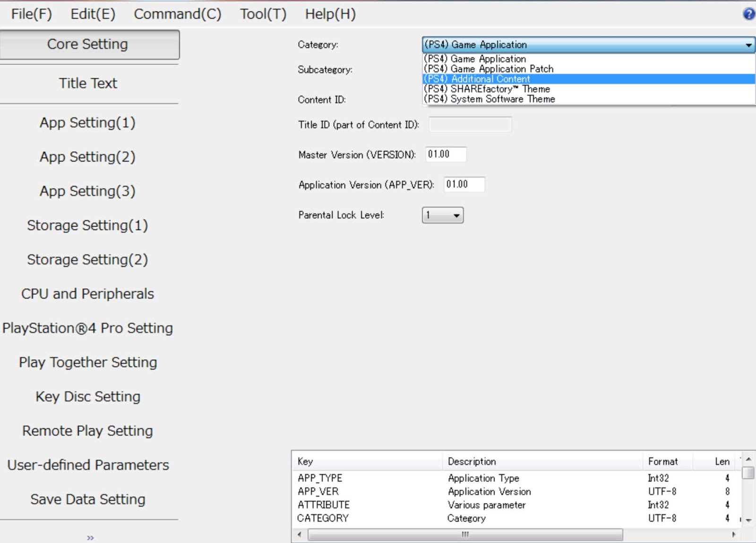Image resolution: width=756 pixels, height=543 pixels.
Task: Select the ATTRIBUTE row
Action: click(516, 505)
